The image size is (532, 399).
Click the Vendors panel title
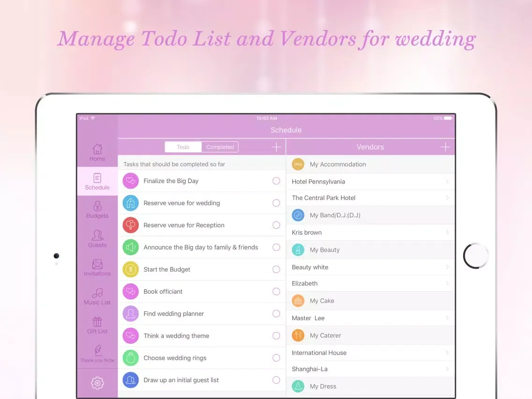point(370,147)
